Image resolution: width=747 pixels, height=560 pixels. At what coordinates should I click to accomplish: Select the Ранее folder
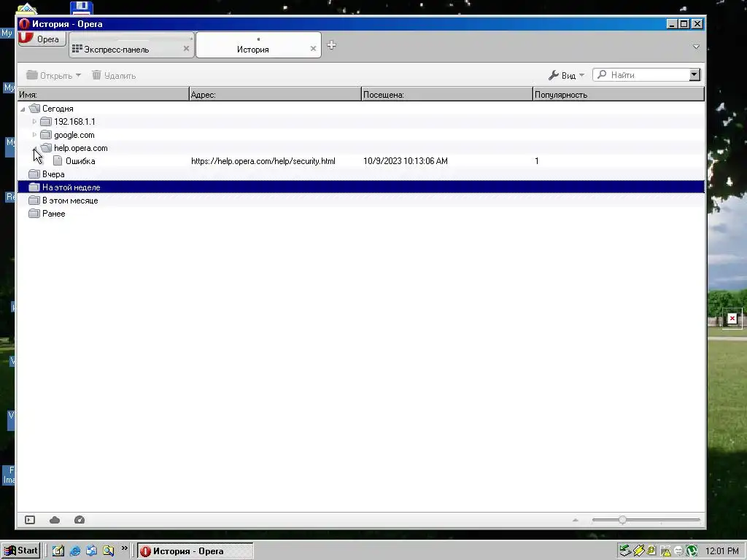pos(53,214)
